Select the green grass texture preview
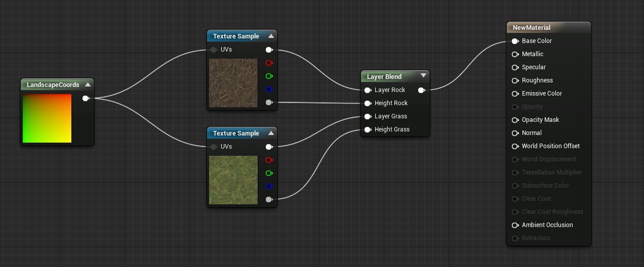The height and width of the screenshot is (267, 644). (233, 180)
